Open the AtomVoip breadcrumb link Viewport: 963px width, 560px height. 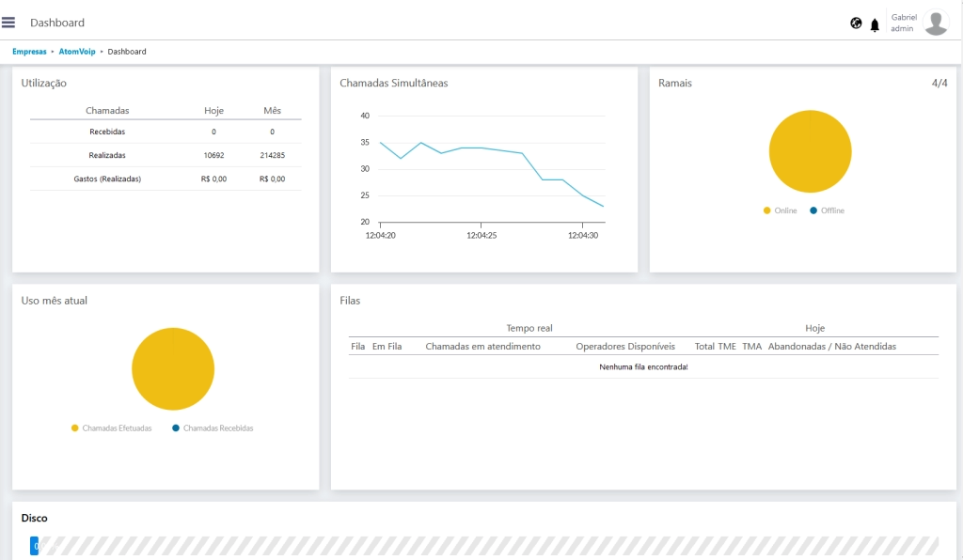77,52
